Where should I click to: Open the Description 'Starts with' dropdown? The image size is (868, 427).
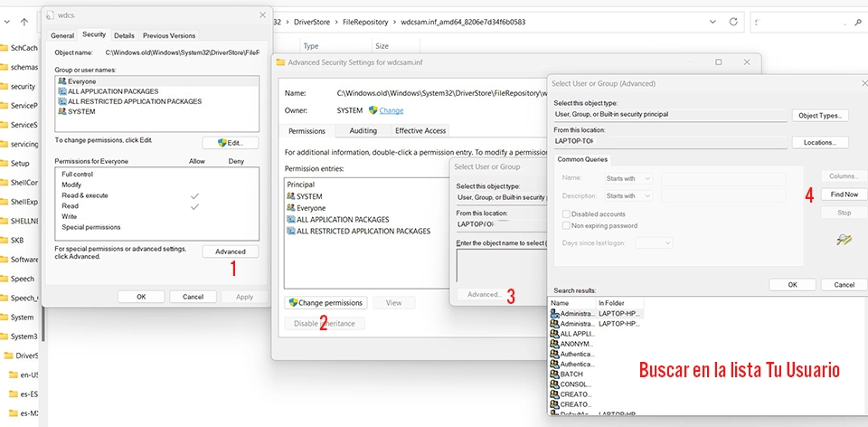tap(628, 195)
